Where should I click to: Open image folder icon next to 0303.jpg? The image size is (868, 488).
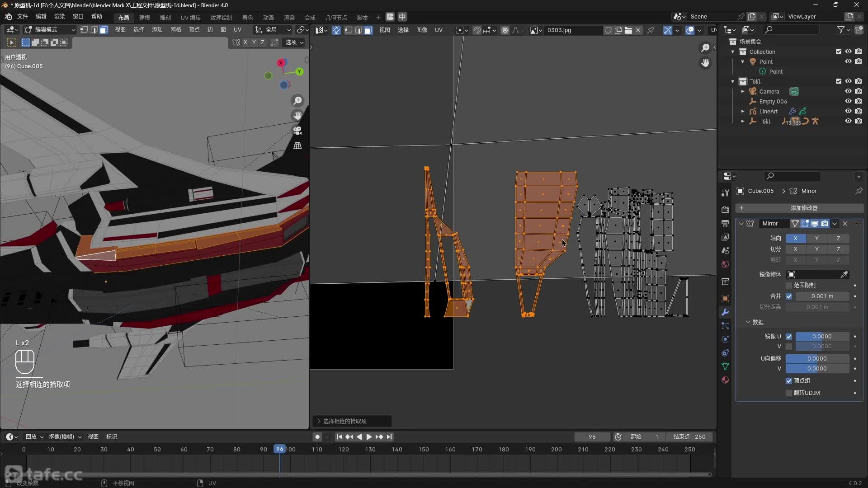pyautogui.click(x=628, y=30)
